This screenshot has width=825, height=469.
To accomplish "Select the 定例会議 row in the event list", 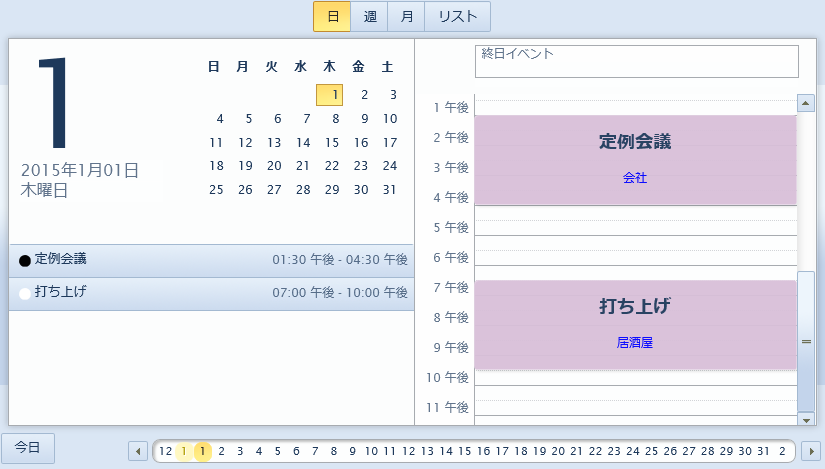I will click(x=212, y=261).
